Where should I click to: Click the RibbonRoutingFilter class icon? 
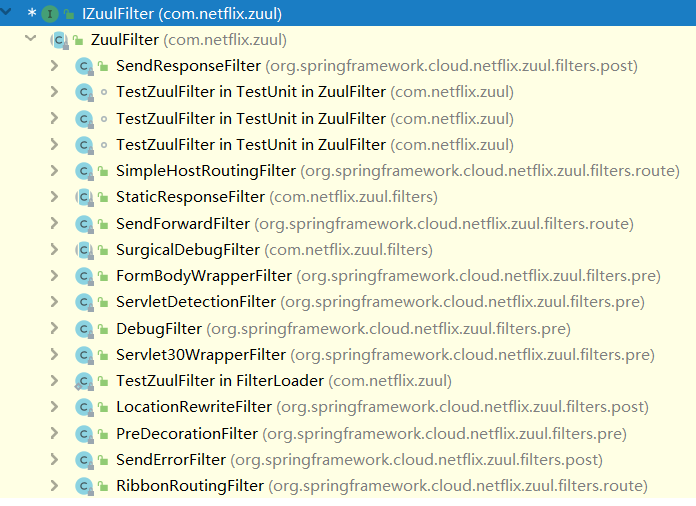[x=84, y=486]
